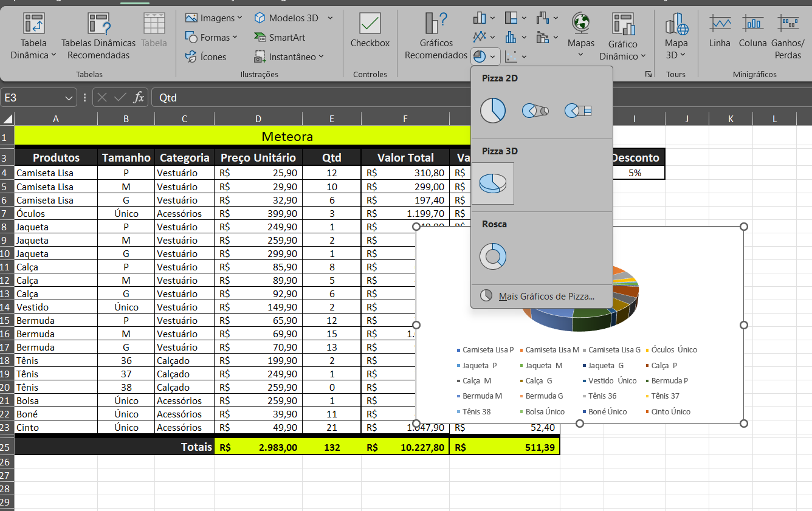This screenshot has width=812, height=511.
Task: Click the Name Box showing E3
Action: click(x=32, y=97)
